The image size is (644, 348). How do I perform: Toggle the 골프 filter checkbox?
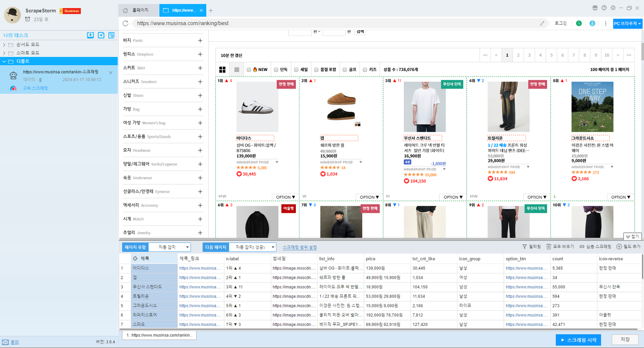click(345, 70)
